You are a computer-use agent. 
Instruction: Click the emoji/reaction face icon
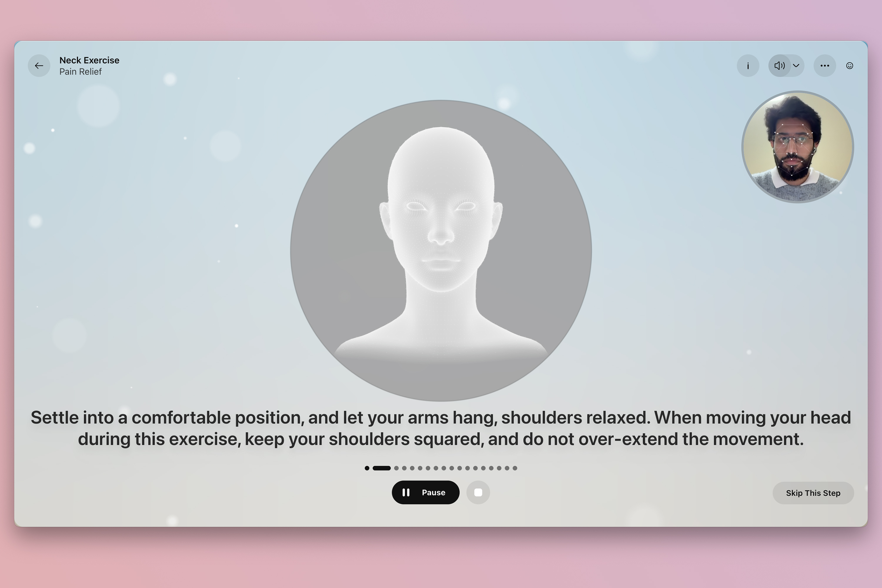(850, 66)
